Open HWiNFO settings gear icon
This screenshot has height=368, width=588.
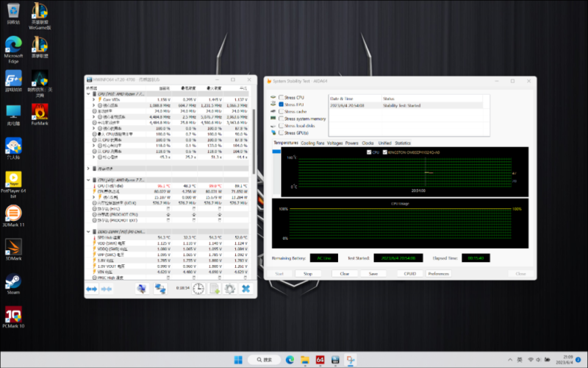[230, 289]
